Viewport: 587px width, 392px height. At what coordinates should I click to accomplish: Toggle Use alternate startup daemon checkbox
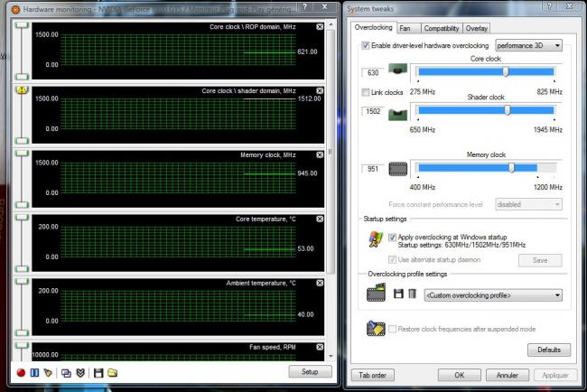click(x=392, y=259)
